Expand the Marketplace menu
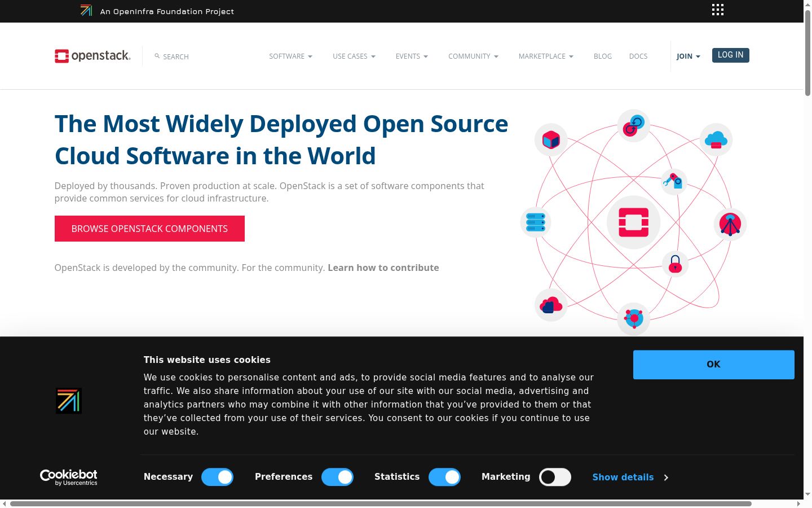 coord(546,56)
